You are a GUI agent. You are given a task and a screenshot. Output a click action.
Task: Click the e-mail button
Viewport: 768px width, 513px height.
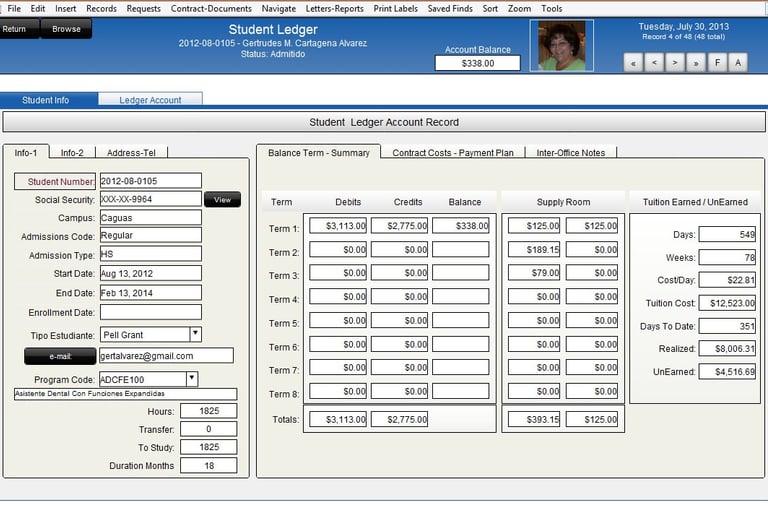[60, 356]
